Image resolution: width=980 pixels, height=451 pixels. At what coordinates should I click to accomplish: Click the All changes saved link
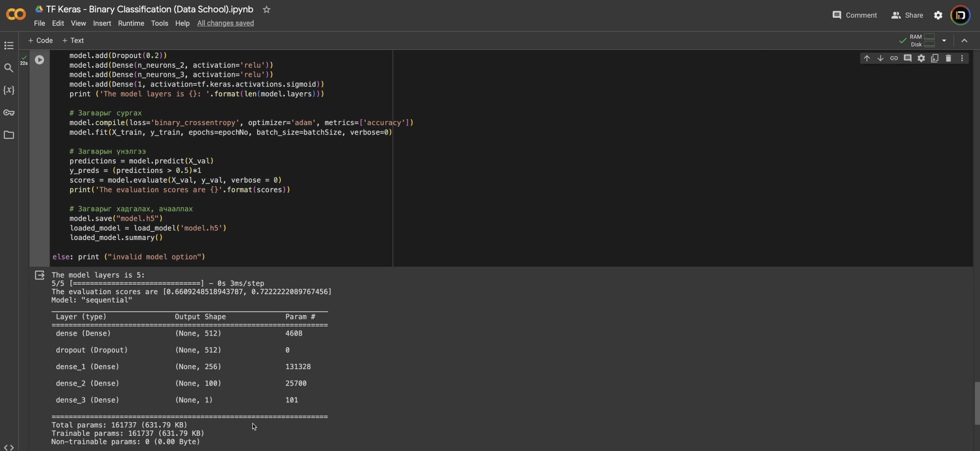coord(225,24)
